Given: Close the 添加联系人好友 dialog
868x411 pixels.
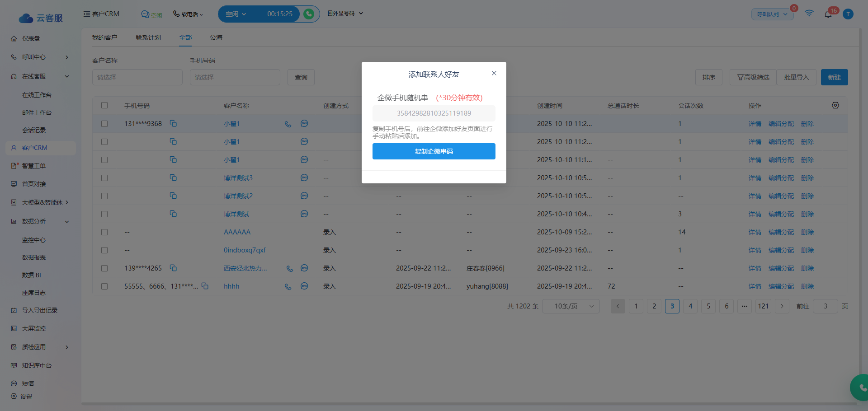Looking at the screenshot, I should click(x=494, y=73).
